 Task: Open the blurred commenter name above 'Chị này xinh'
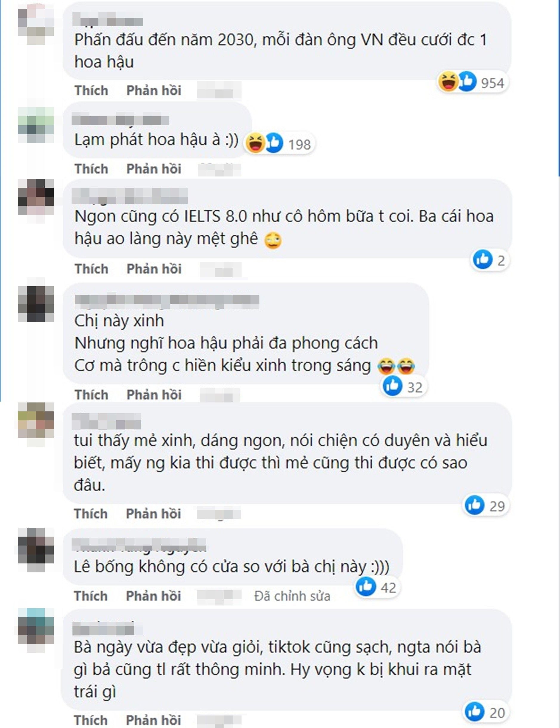[167, 300]
